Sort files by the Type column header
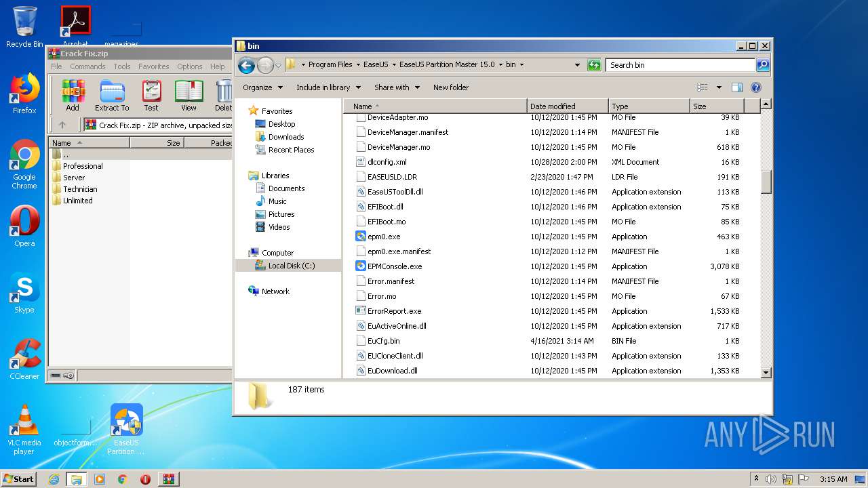Viewport: 868px width, 488px height. pyautogui.click(x=649, y=106)
